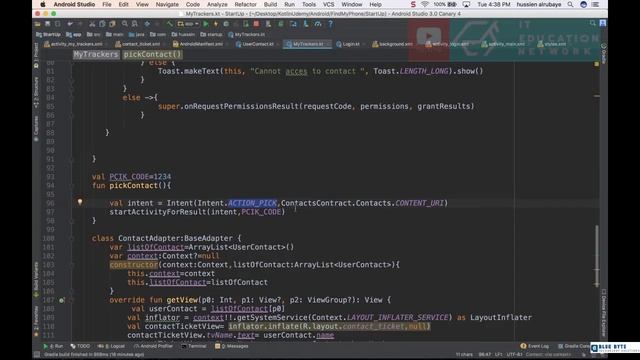Viewport: 640px width, 360px height.
Task: Open the Apple menu
Action: coord(43,4)
